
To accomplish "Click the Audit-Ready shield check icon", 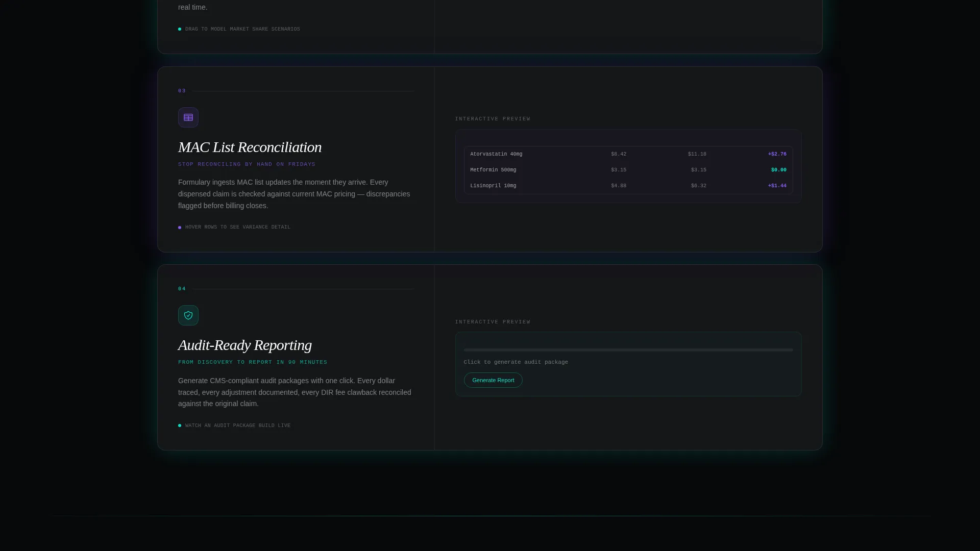I will 188,315.
